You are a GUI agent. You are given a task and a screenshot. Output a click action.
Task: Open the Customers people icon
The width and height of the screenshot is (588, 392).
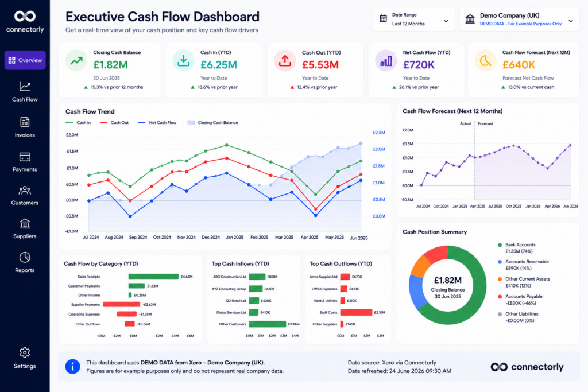(x=25, y=191)
